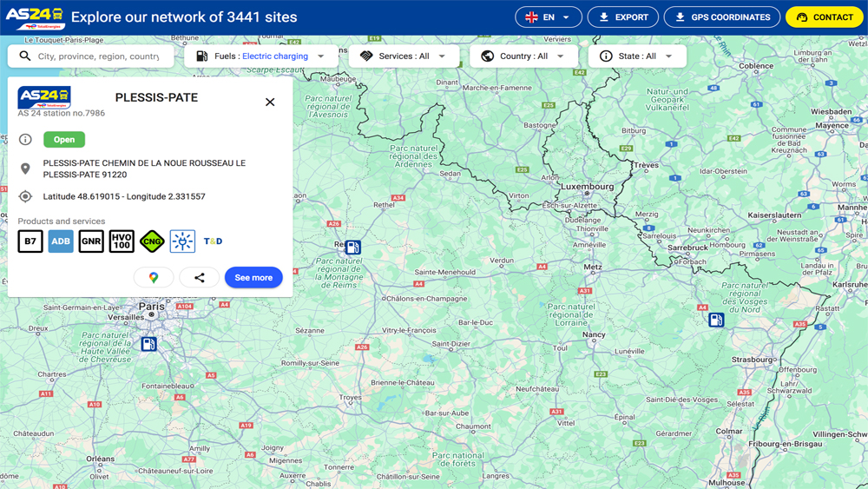Image resolution: width=868 pixels, height=489 pixels.
Task: Select the HVO 100 product icon
Action: [122, 241]
